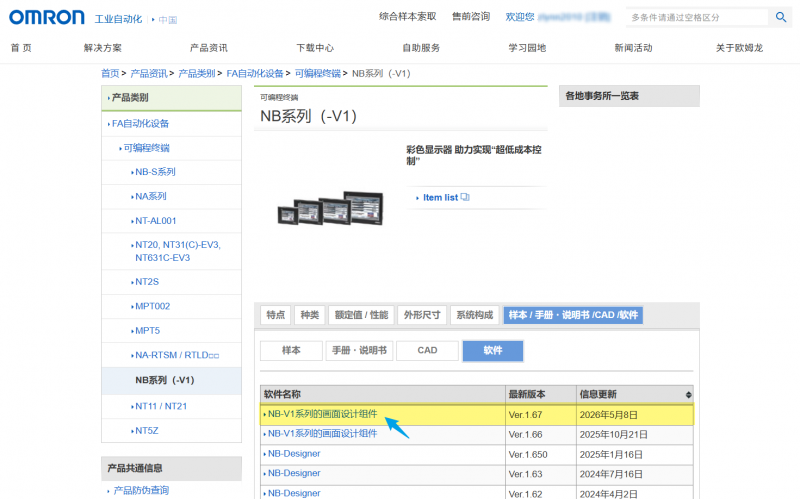The height and width of the screenshot is (499, 800).
Task: Click FA自动化设备 in the breadcrumb
Action: [255, 73]
